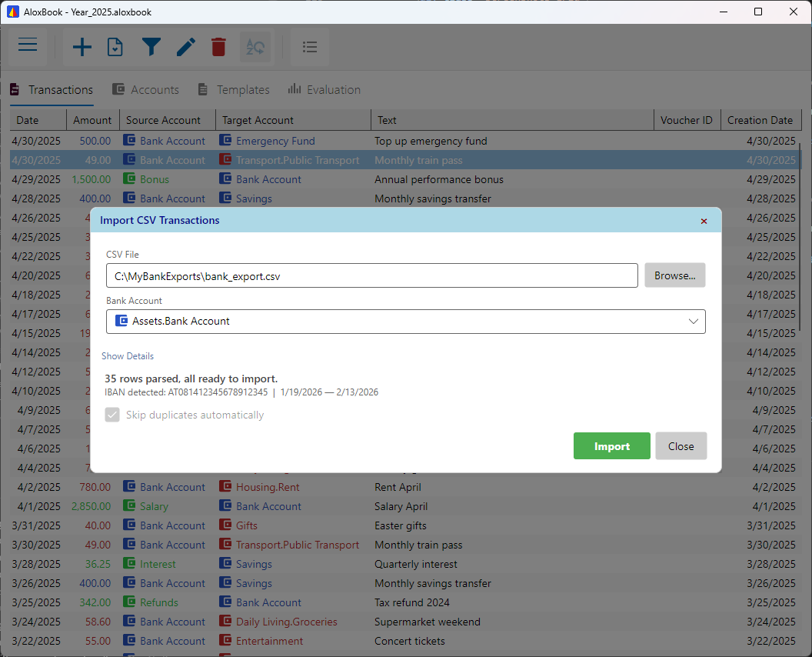Image resolution: width=812 pixels, height=657 pixels.
Task: Dismiss the dialog with the Close button
Action: (x=681, y=445)
